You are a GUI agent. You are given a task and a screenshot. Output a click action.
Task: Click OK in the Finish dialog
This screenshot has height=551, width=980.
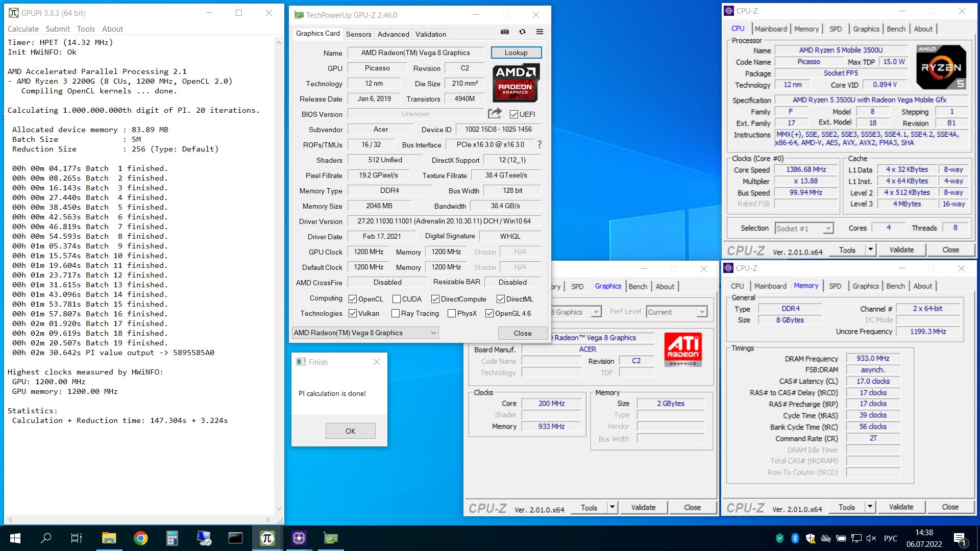point(350,431)
